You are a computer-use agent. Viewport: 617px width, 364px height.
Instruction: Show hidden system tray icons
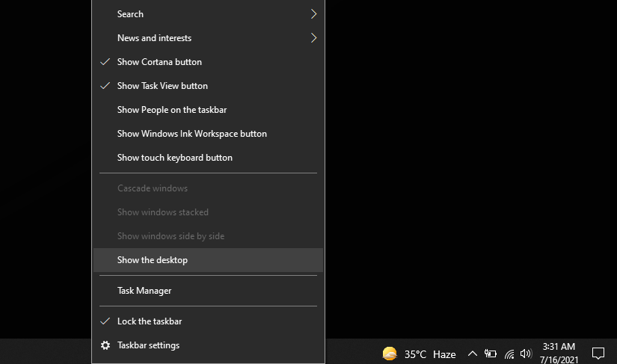(473, 354)
